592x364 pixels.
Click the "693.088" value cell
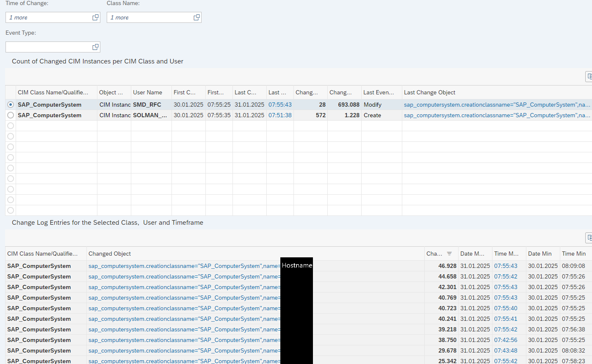[x=344, y=105]
